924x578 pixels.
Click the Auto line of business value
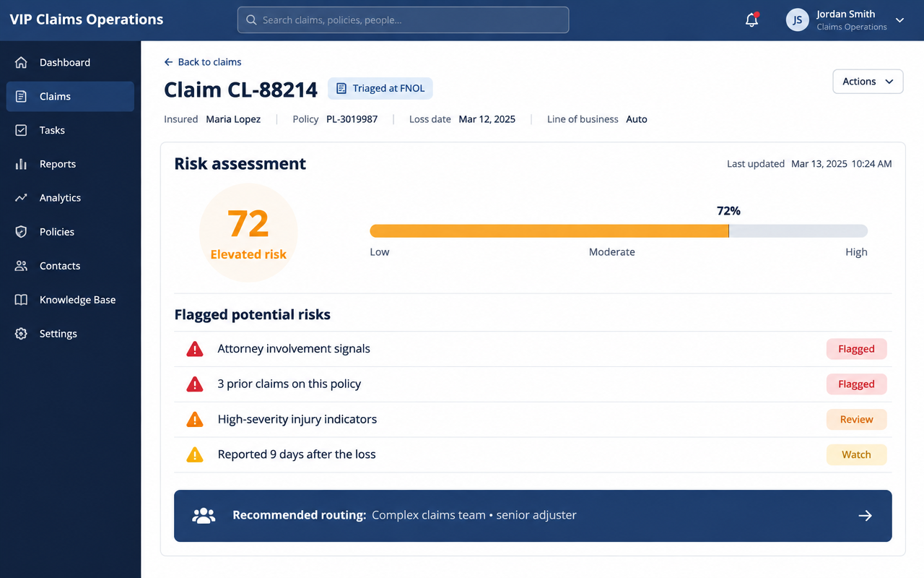(637, 119)
